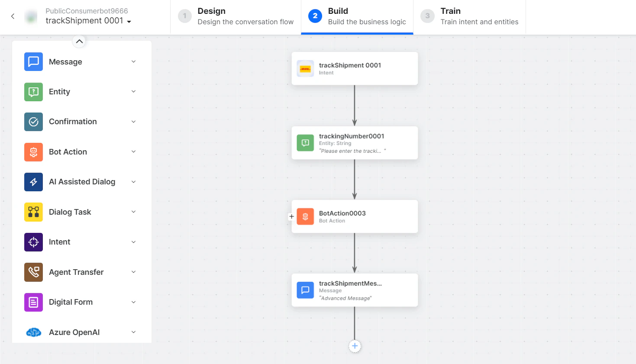This screenshot has width=636, height=364.
Task: Click the AI Assisted Dialog icon
Action: click(33, 182)
